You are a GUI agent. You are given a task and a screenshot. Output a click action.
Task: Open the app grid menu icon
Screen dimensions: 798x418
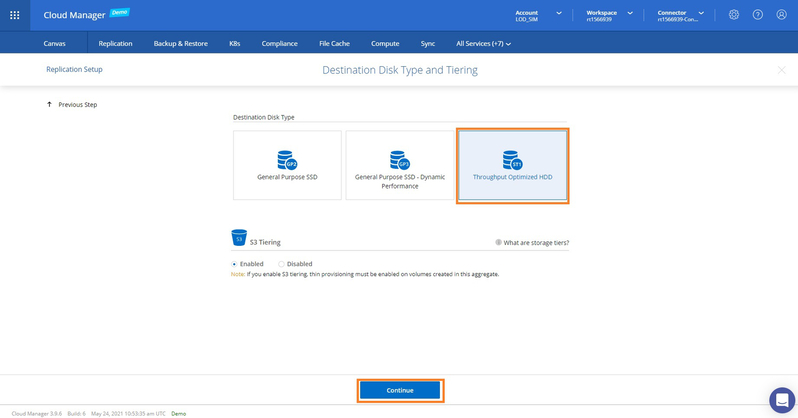tap(15, 15)
